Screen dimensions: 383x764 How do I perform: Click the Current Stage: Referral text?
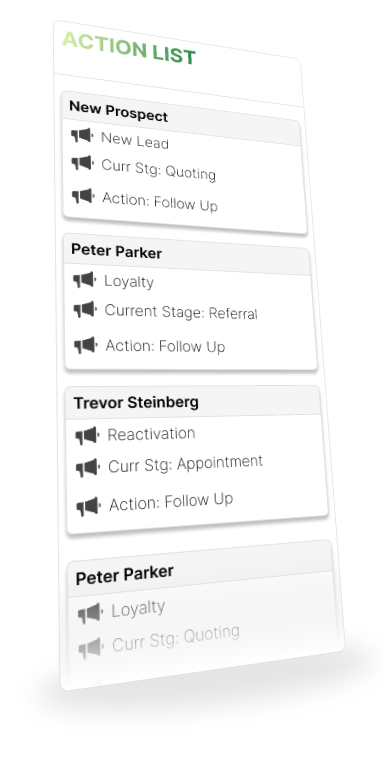pos(181,312)
